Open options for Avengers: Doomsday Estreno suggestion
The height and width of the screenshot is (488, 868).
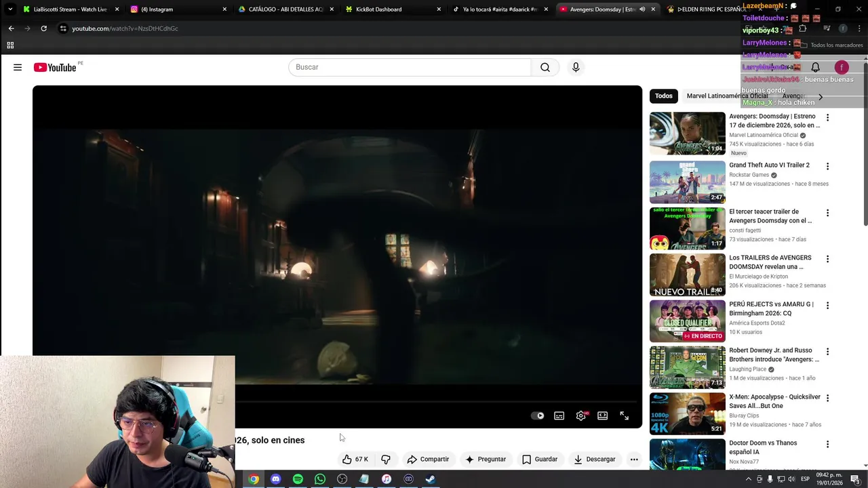tap(827, 117)
